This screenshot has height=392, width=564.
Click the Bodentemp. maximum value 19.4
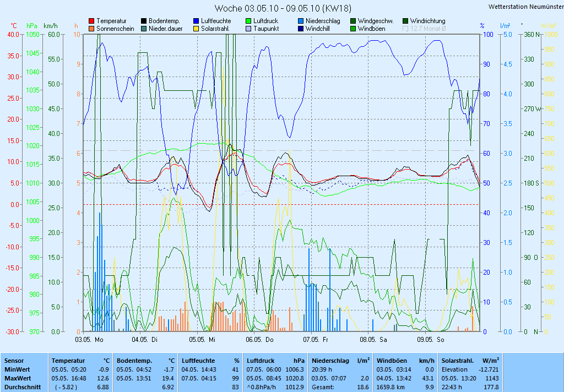(x=169, y=378)
